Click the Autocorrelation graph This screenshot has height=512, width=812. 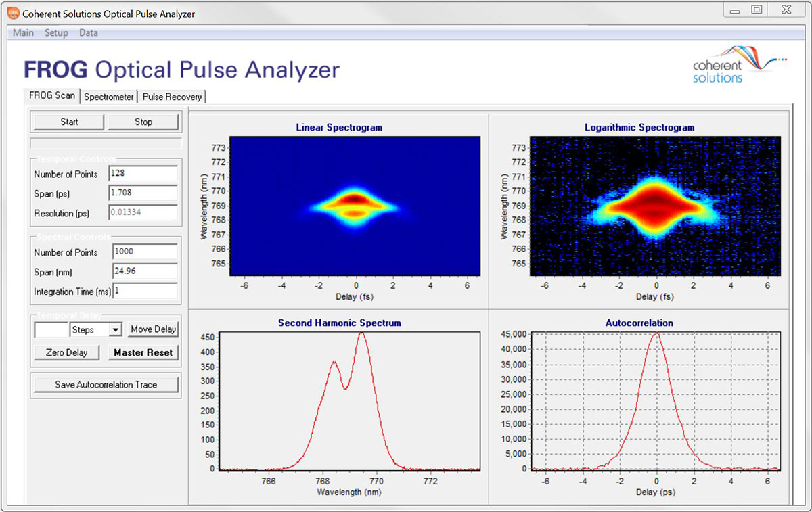[x=656, y=401]
